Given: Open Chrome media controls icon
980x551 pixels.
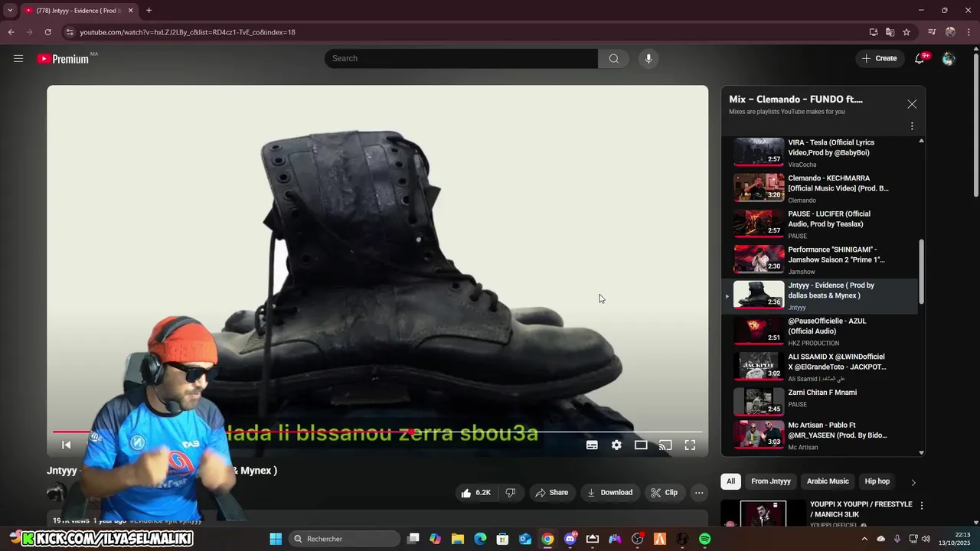Looking at the screenshot, I should (932, 32).
